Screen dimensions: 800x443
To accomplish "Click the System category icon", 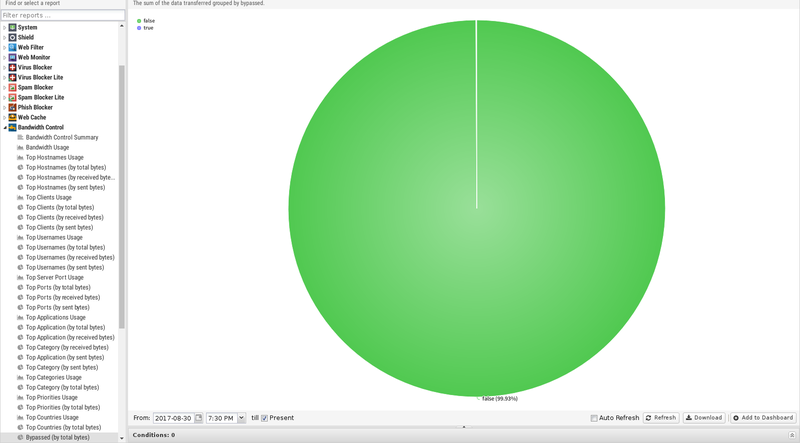I will (12, 28).
